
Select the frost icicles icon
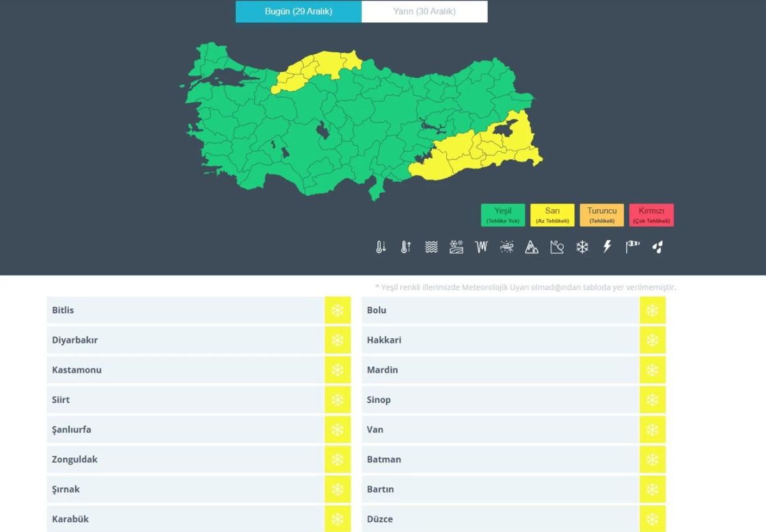tap(481, 247)
